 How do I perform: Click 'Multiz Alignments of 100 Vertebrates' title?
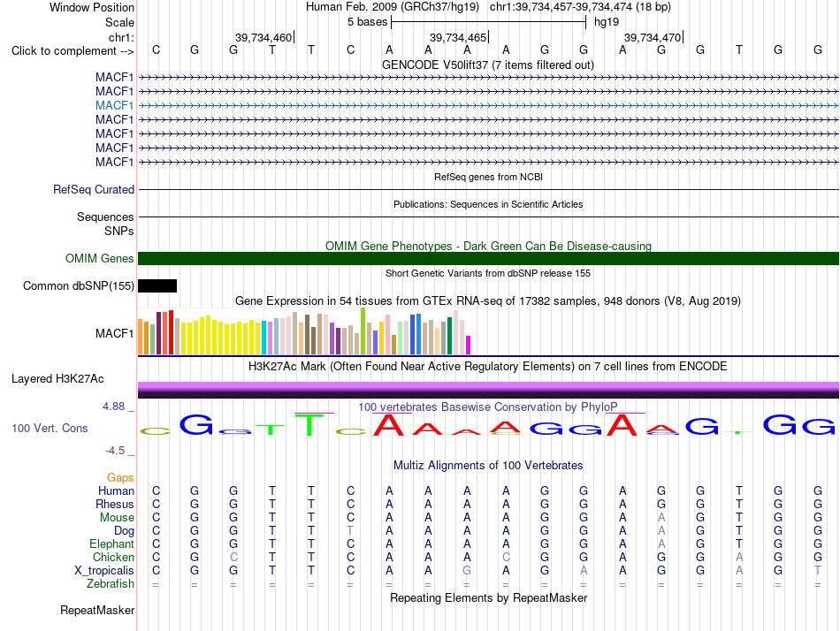488,465
